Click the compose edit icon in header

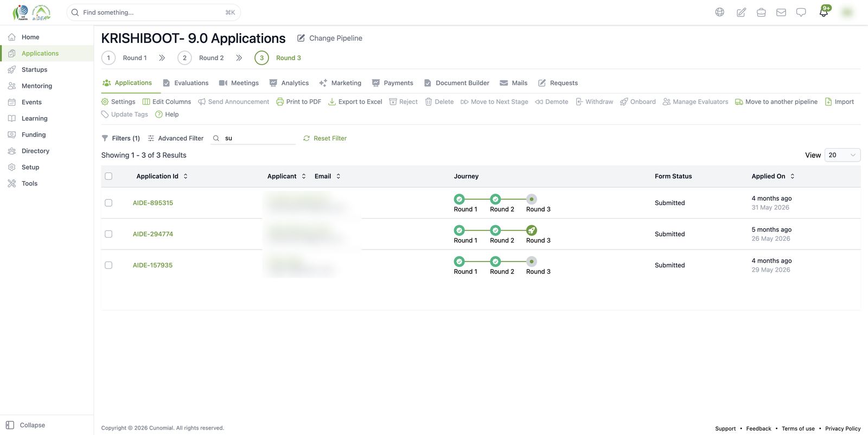(741, 12)
